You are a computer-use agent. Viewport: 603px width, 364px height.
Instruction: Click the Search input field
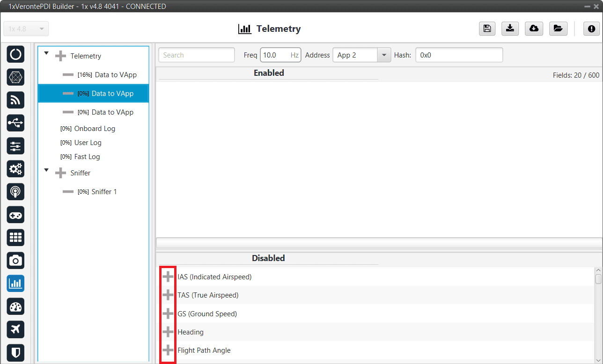[x=197, y=55]
